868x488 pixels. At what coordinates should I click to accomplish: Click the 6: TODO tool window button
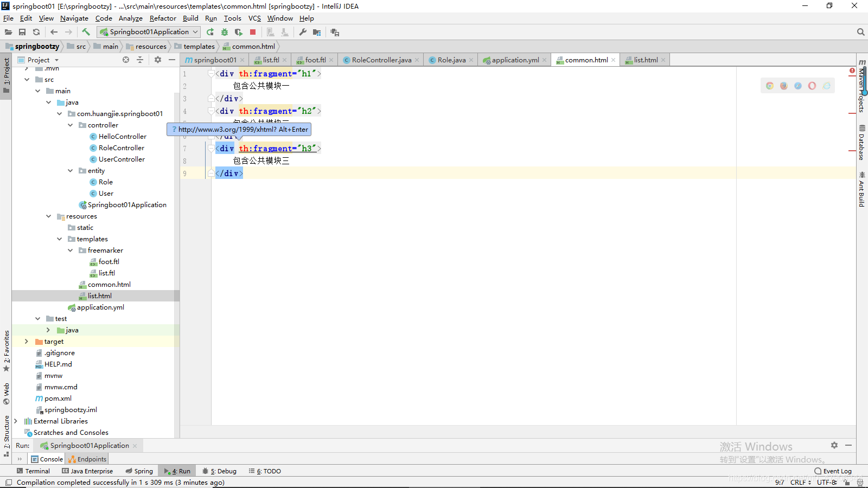tap(265, 471)
